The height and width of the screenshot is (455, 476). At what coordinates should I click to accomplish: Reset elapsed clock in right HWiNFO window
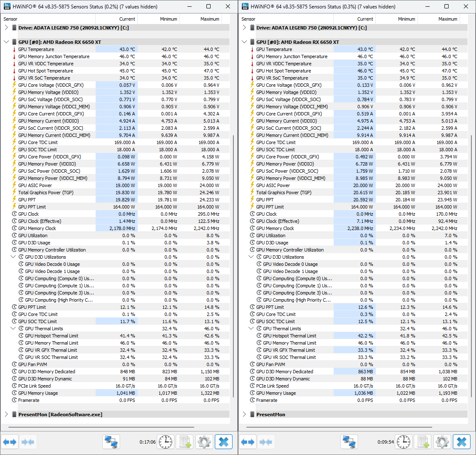[x=404, y=442]
